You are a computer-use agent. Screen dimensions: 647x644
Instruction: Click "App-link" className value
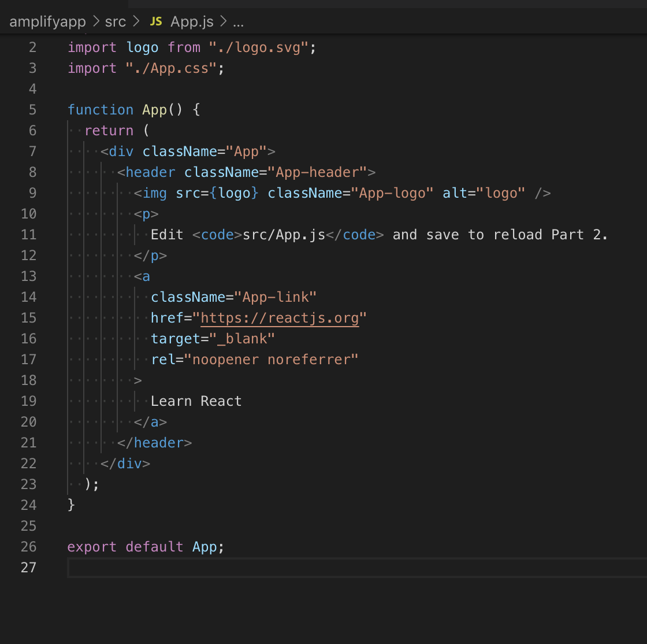pyautogui.click(x=276, y=297)
